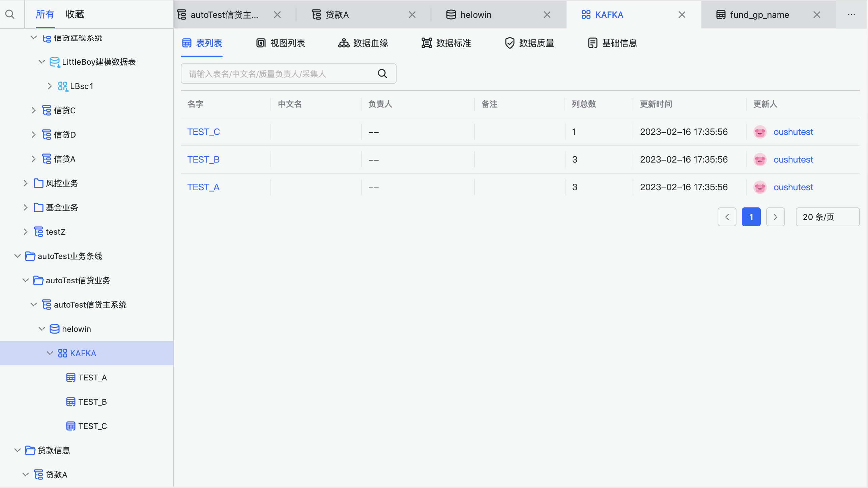868x488 pixels.
Task: Click the TEST_A table icon in tree
Action: (x=71, y=377)
